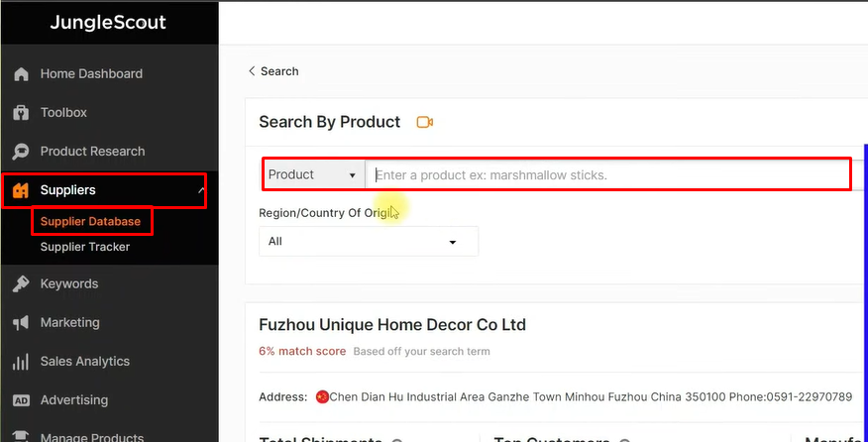Open Sales Analytics section

point(84,361)
